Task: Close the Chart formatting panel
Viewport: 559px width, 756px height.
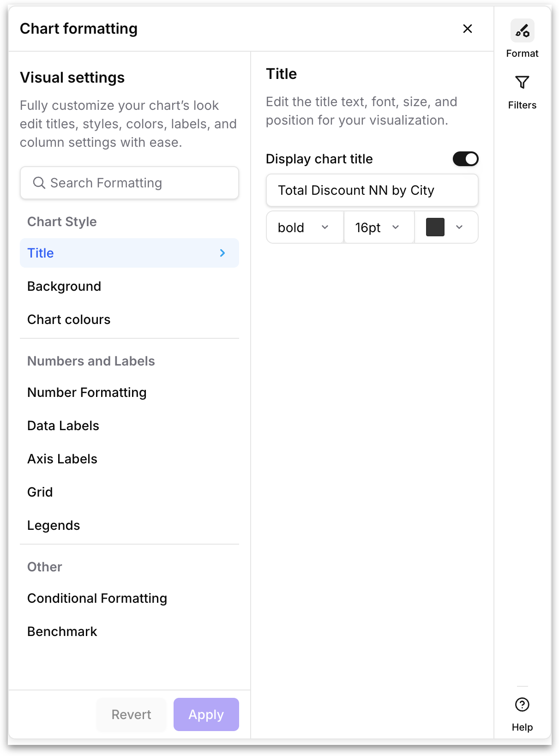Action: (467, 29)
